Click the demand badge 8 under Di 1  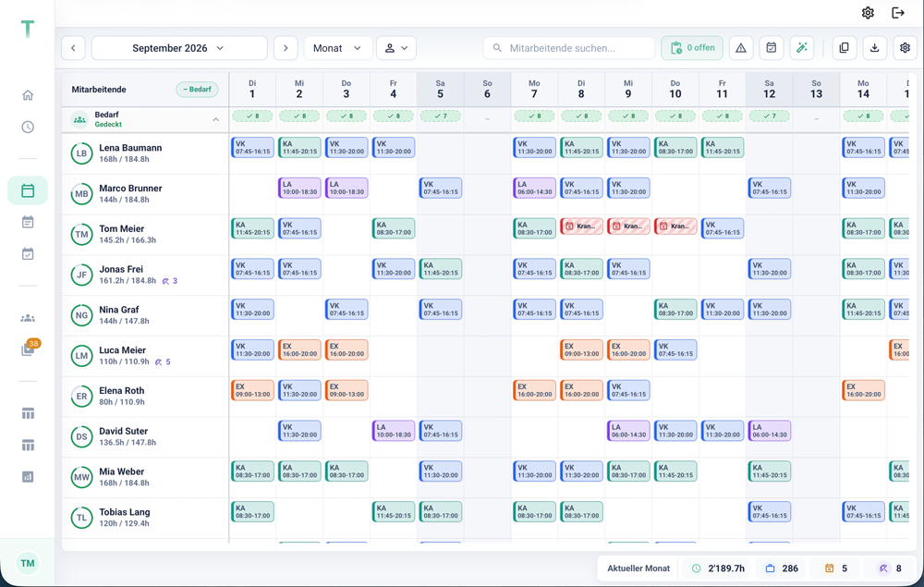[252, 116]
